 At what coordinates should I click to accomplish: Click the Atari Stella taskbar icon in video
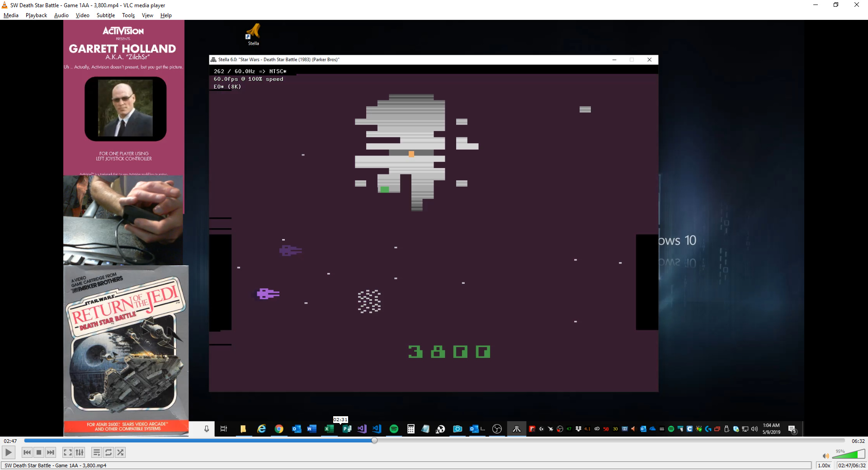(516, 429)
